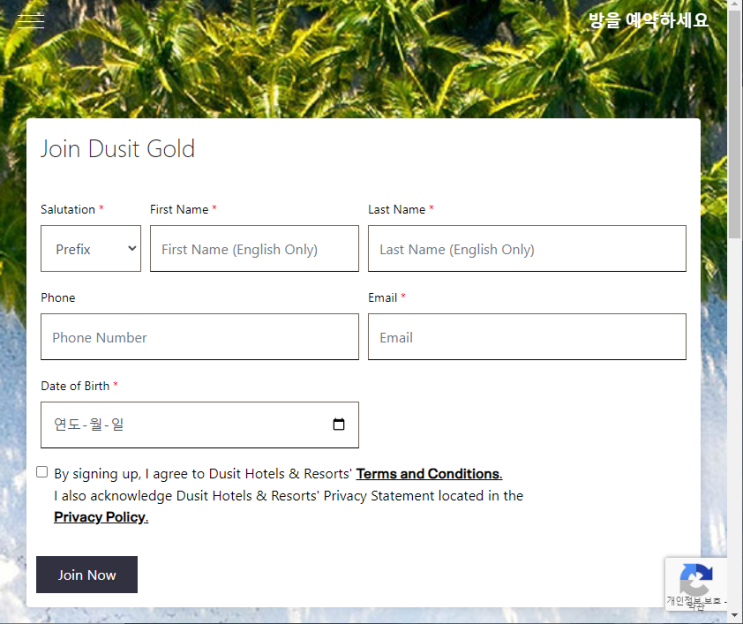Expand the Salutation Prefix dropdown
The image size is (743, 624).
[x=91, y=248]
